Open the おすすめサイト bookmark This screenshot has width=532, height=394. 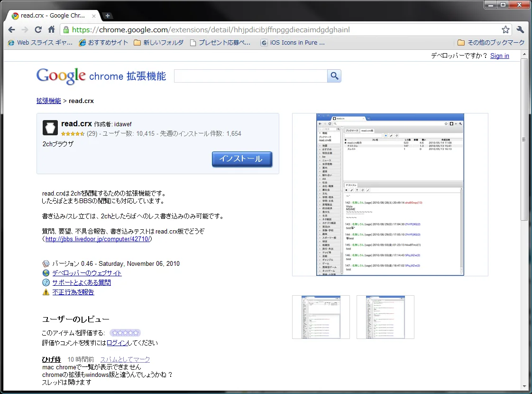pos(103,43)
